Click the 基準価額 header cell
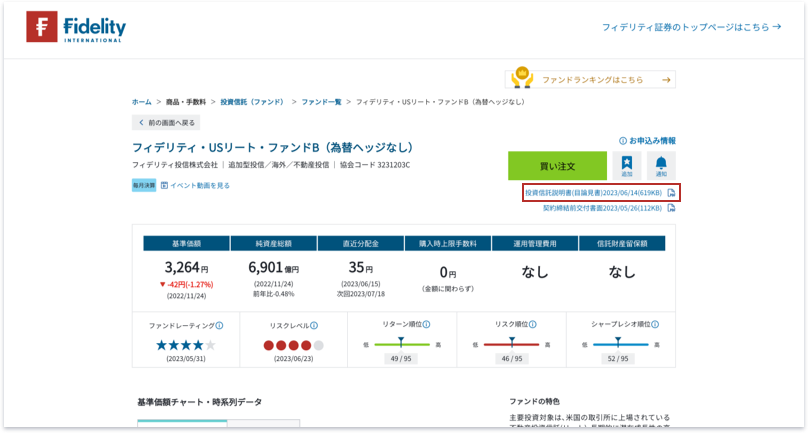The image size is (808, 433). [187, 243]
